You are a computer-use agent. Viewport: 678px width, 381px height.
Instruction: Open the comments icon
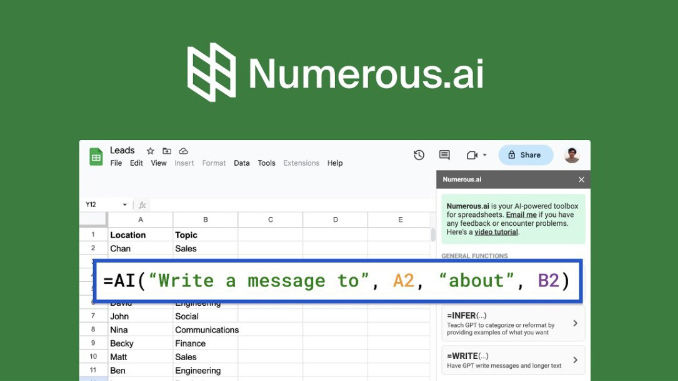[x=444, y=155]
